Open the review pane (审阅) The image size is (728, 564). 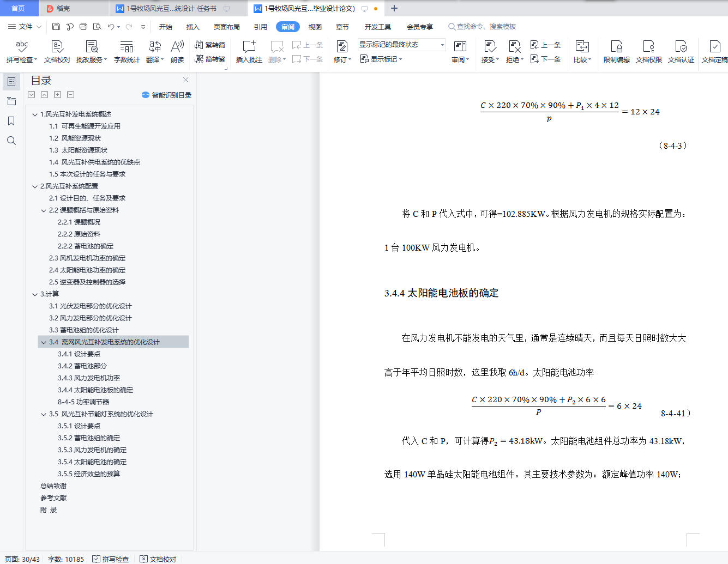(x=460, y=52)
